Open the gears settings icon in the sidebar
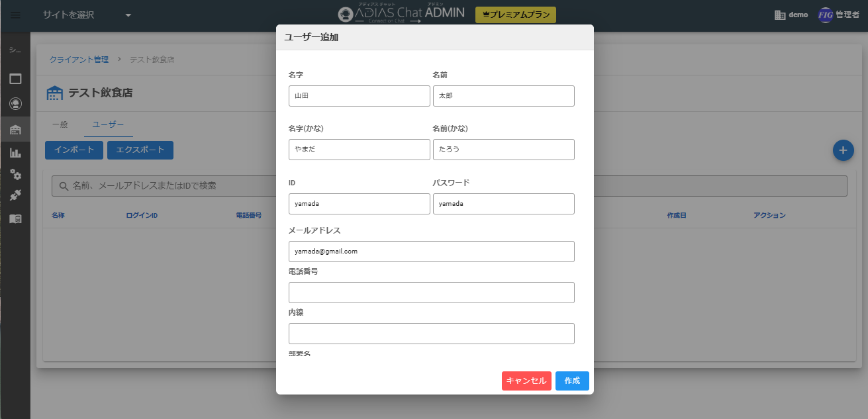868x419 pixels. (15, 175)
